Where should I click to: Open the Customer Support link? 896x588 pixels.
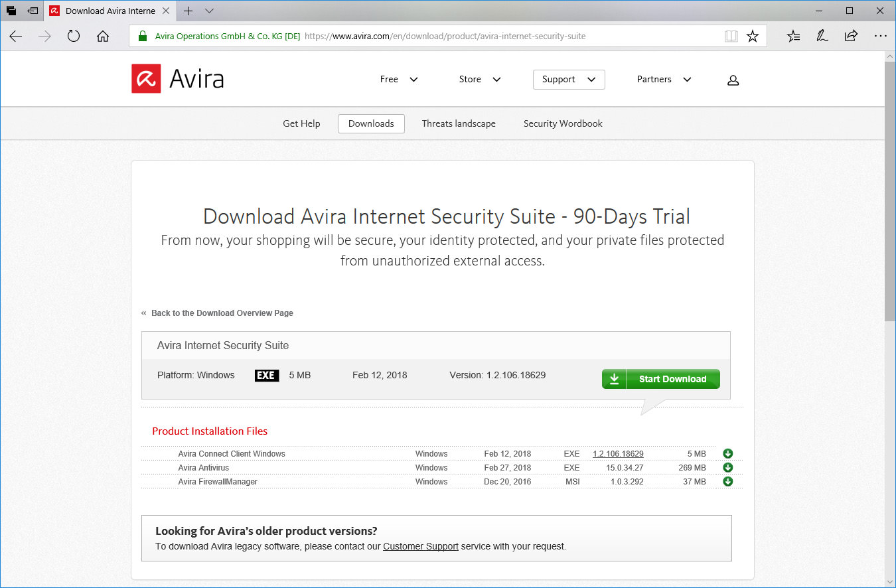click(x=421, y=547)
